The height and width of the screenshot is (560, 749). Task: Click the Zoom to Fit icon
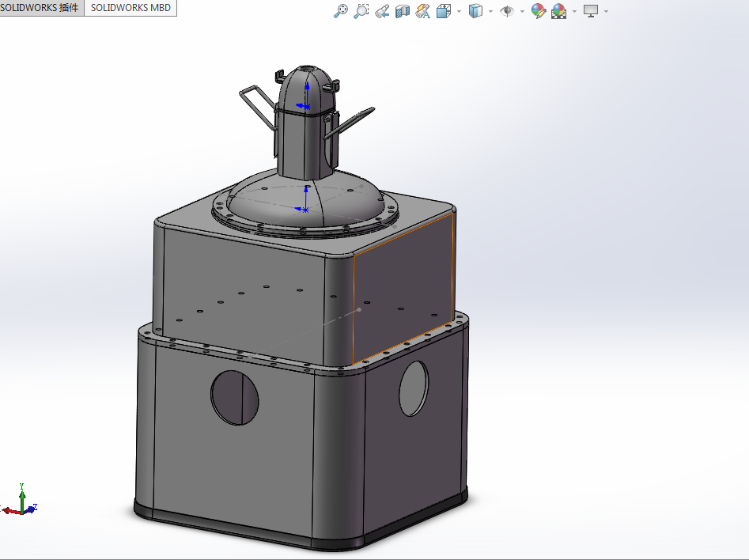[341, 11]
